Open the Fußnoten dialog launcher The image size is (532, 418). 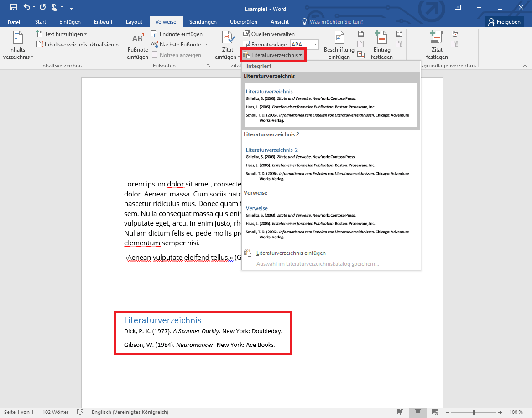point(209,66)
